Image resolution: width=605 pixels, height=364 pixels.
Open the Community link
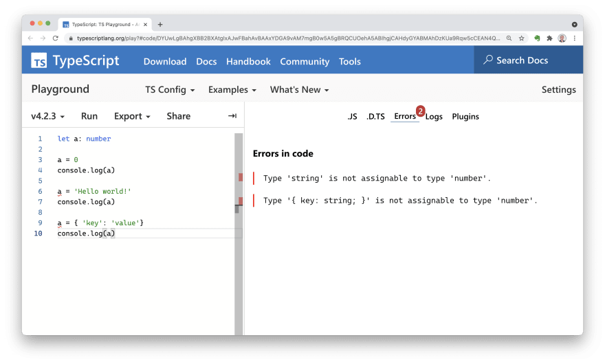pos(305,61)
